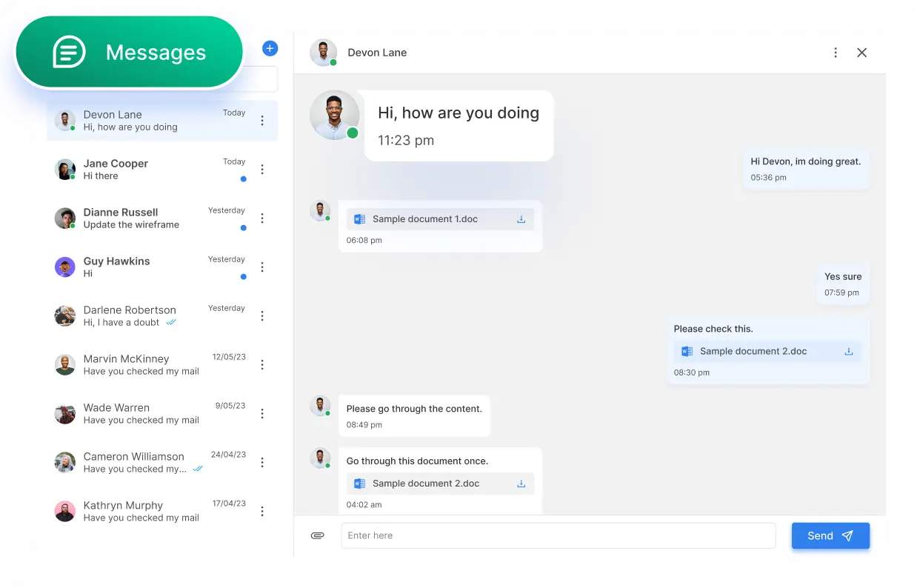
Task: Select the Dianne Russell conversation
Action: tap(148, 218)
